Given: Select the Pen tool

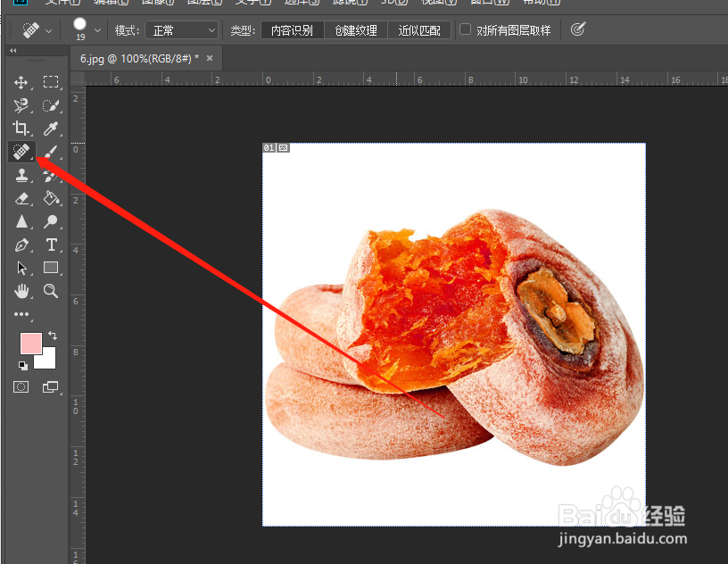Looking at the screenshot, I should coord(21,245).
